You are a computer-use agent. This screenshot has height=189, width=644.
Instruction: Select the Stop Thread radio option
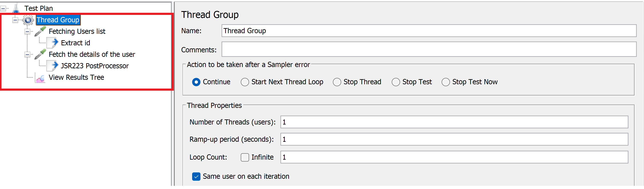337,82
